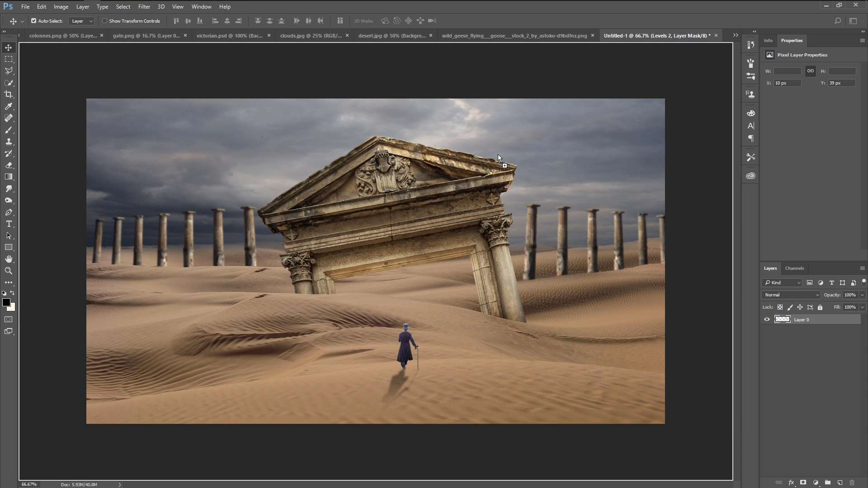Open the Select menu
Image resolution: width=868 pixels, height=488 pixels.
[123, 7]
